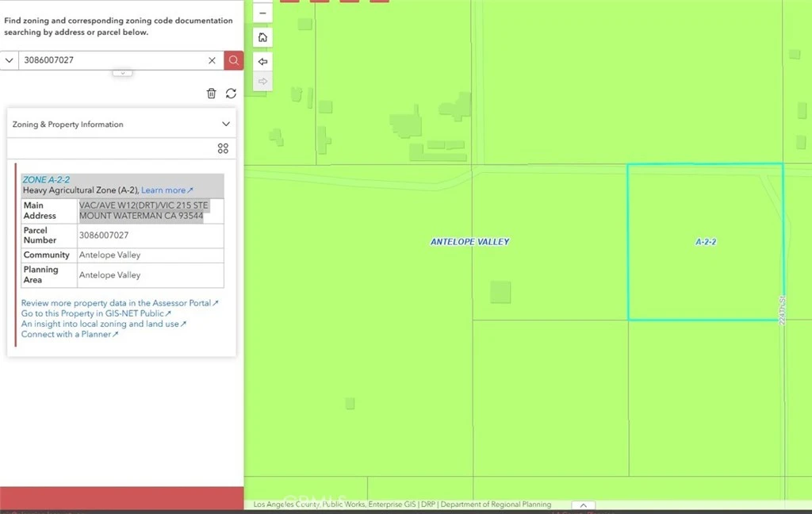The image size is (812, 514).
Task: Return map to default home extent
Action: pyautogui.click(x=263, y=37)
